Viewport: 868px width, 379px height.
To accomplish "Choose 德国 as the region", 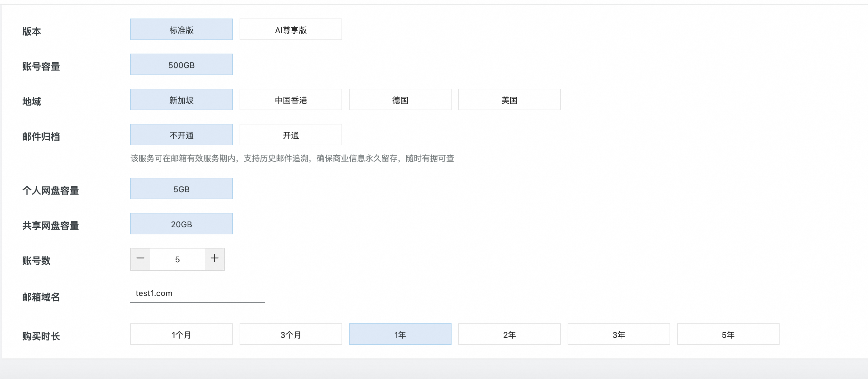I will coord(400,100).
